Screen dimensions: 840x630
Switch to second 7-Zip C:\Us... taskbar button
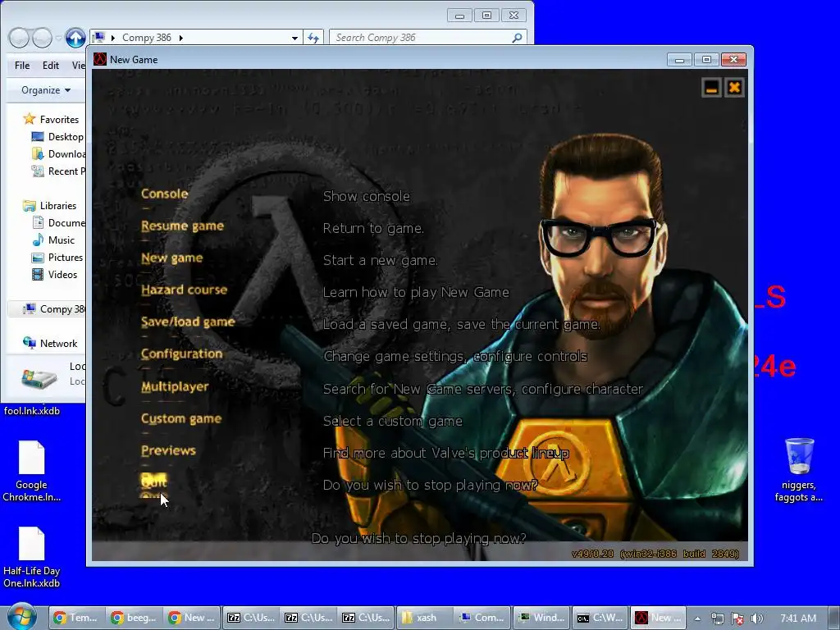[308, 618]
